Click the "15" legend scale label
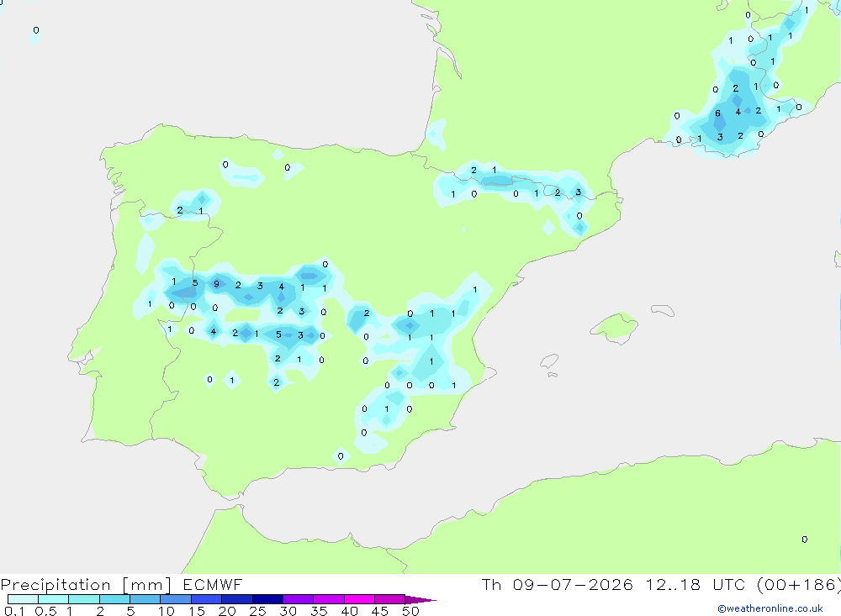The image size is (841, 616). coord(197,611)
